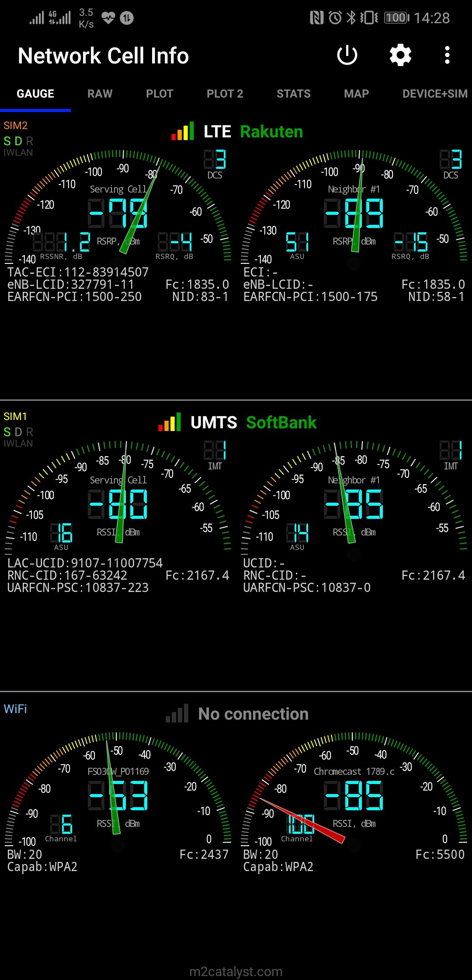Open settings with the gear icon
Screen dimensions: 472x980
400,56
